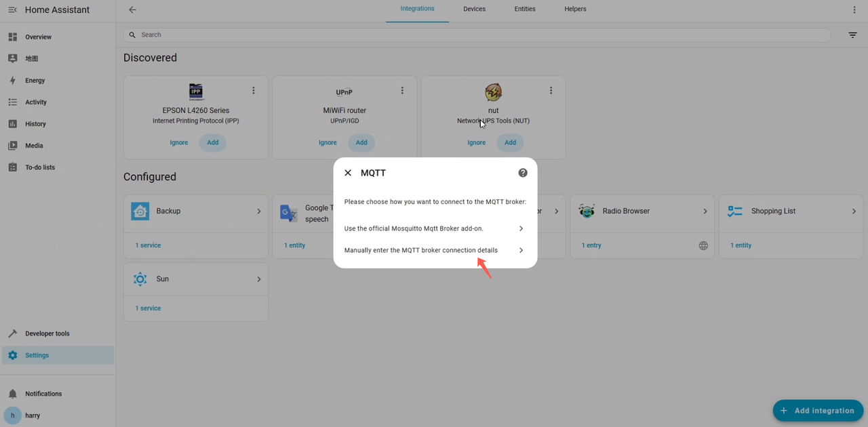Open the filter icon beside search
This screenshot has height=427, width=868.
pyautogui.click(x=852, y=35)
